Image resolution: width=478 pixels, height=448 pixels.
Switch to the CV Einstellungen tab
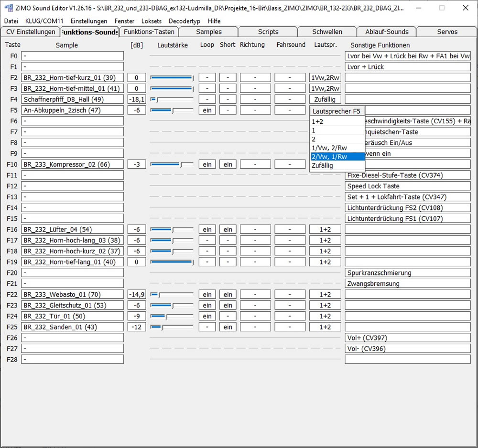coord(31,32)
